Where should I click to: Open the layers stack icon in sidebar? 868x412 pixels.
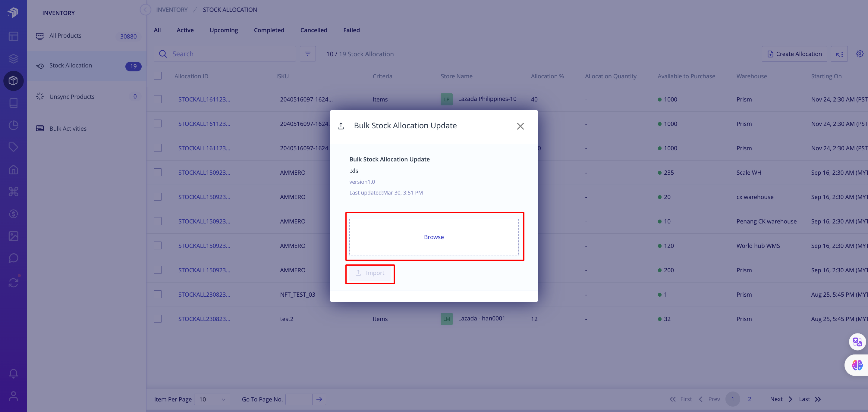pyautogui.click(x=13, y=58)
